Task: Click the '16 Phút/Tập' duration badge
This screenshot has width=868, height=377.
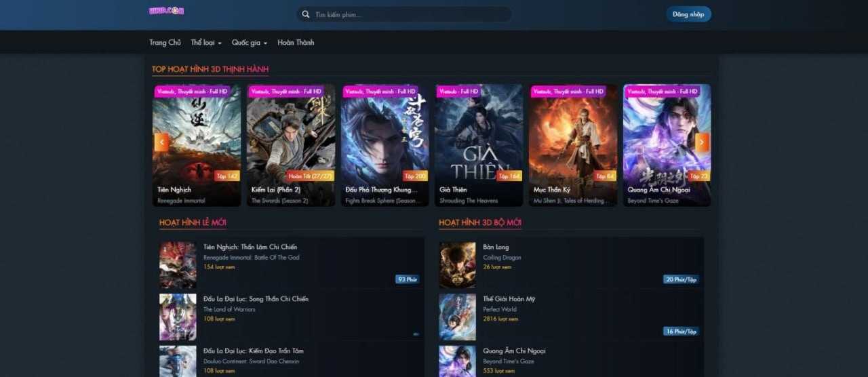Action: pos(681,332)
